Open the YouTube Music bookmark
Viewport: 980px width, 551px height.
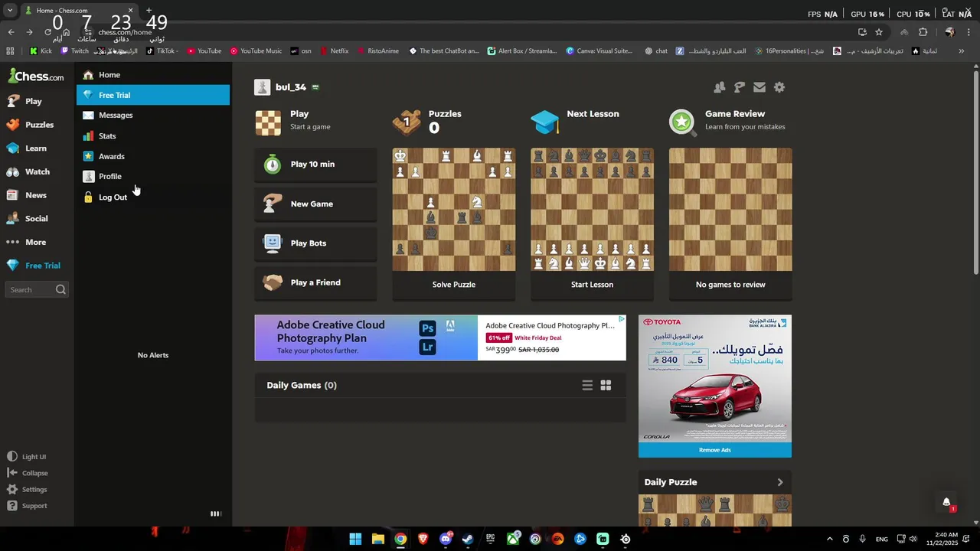coord(256,51)
